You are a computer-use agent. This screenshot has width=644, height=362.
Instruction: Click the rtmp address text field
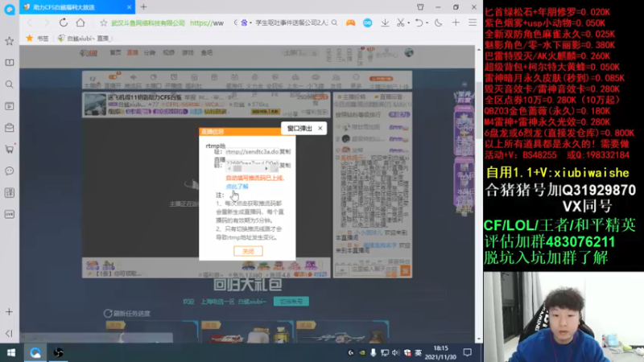point(252,151)
